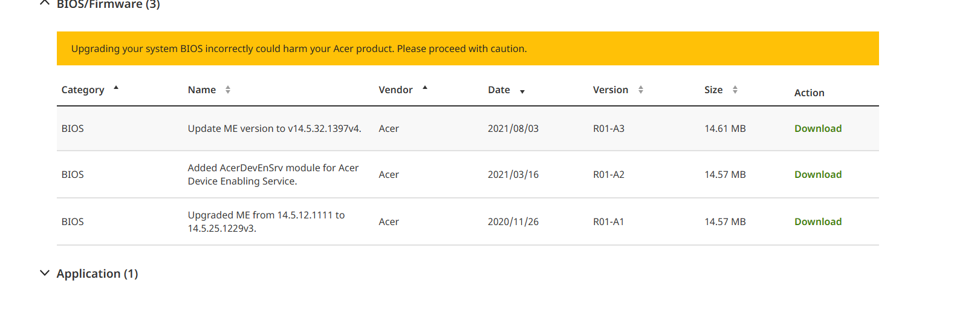
Task: Click the Version column sort icon
Action: pyautogui.click(x=641, y=90)
